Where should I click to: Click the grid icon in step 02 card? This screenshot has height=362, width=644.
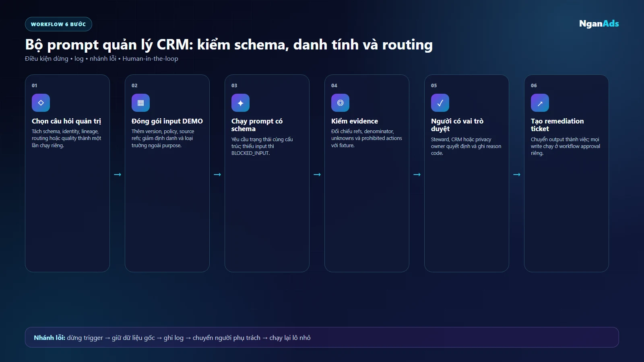click(140, 103)
